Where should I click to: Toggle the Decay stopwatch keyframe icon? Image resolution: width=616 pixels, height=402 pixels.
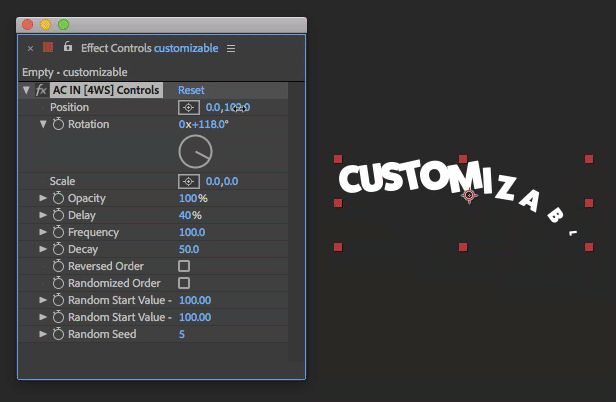(58, 249)
